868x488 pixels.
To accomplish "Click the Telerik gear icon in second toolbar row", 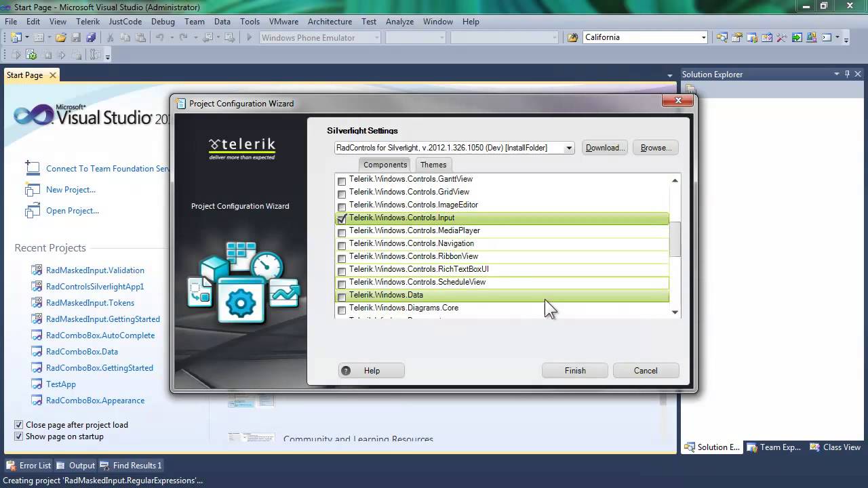I will pyautogui.click(x=31, y=56).
